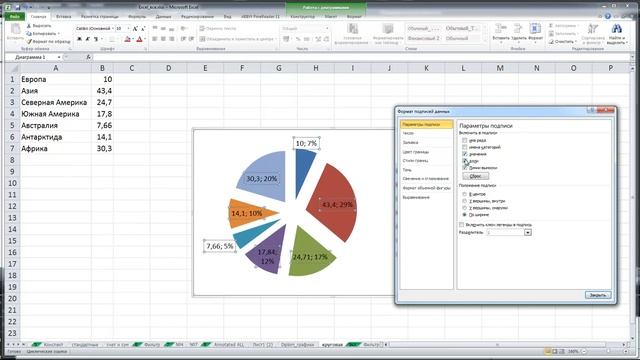The width and height of the screenshot is (640, 360).
Task: Toggle italic formatting in ribbon
Action: (x=87, y=39)
